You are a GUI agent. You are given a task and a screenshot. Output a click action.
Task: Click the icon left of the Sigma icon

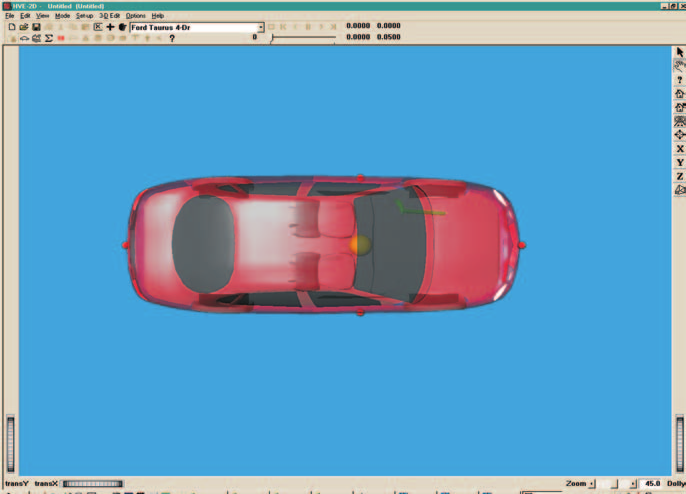[x=37, y=39]
